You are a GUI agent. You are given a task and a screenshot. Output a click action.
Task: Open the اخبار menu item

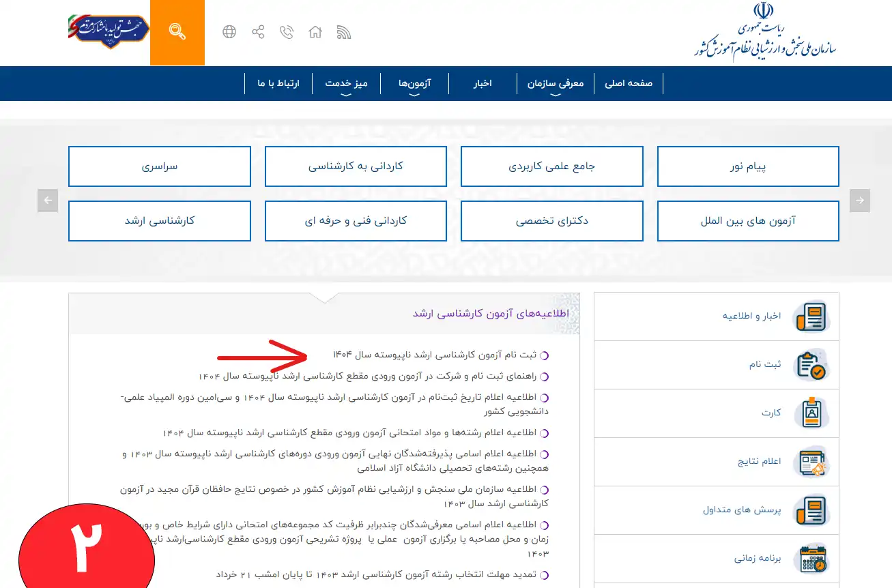(x=483, y=83)
